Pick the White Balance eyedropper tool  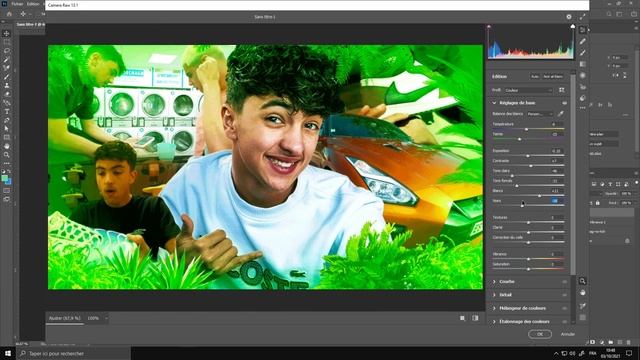(x=561, y=114)
